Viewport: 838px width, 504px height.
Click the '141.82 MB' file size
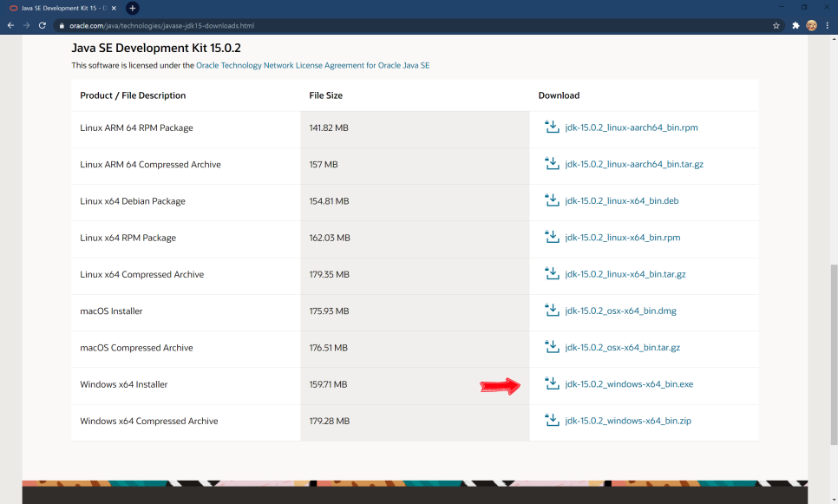[329, 128]
